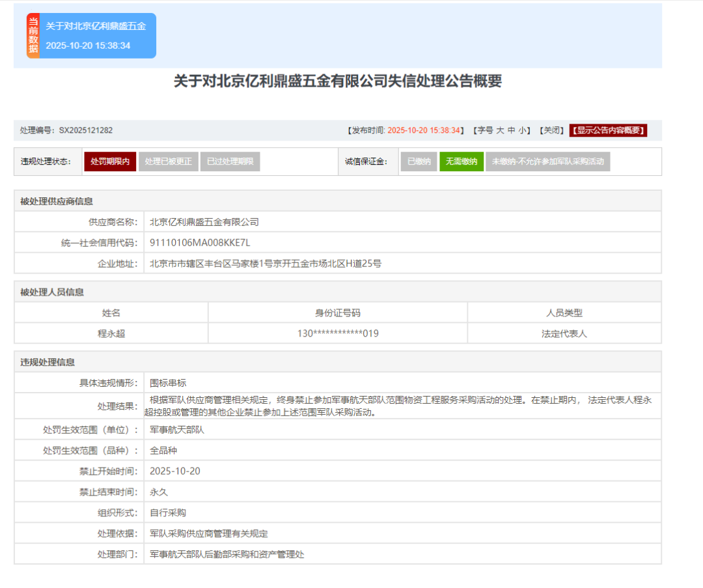Click the credit code 91110106MA008KKE7L
Image resolution: width=703 pixels, height=588 pixels.
coord(200,243)
